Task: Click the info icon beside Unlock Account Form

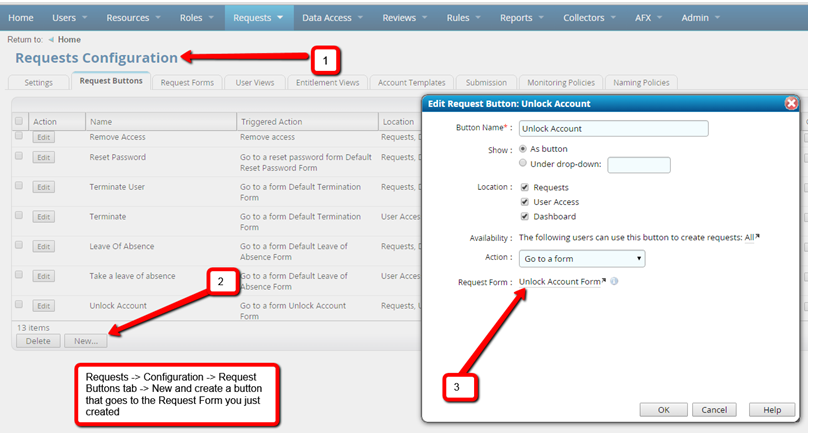Action: (614, 282)
